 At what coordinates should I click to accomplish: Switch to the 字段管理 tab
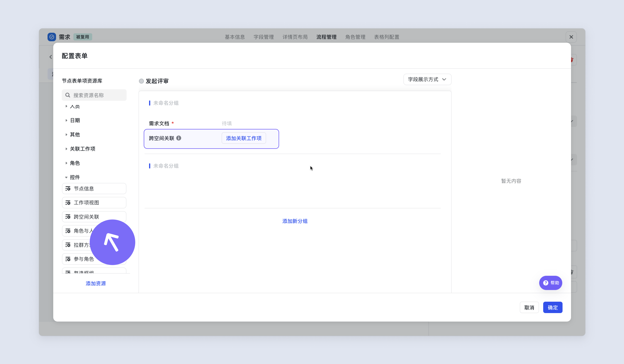click(263, 37)
